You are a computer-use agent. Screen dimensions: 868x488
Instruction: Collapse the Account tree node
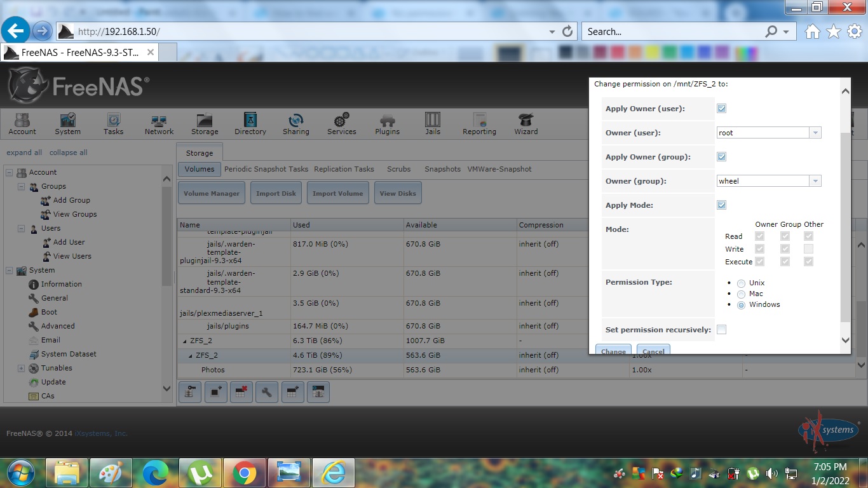coord(9,172)
